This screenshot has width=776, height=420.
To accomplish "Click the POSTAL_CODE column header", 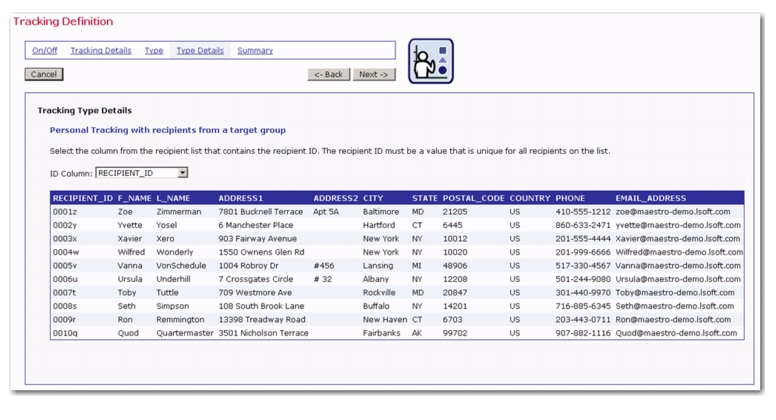I will click(474, 198).
